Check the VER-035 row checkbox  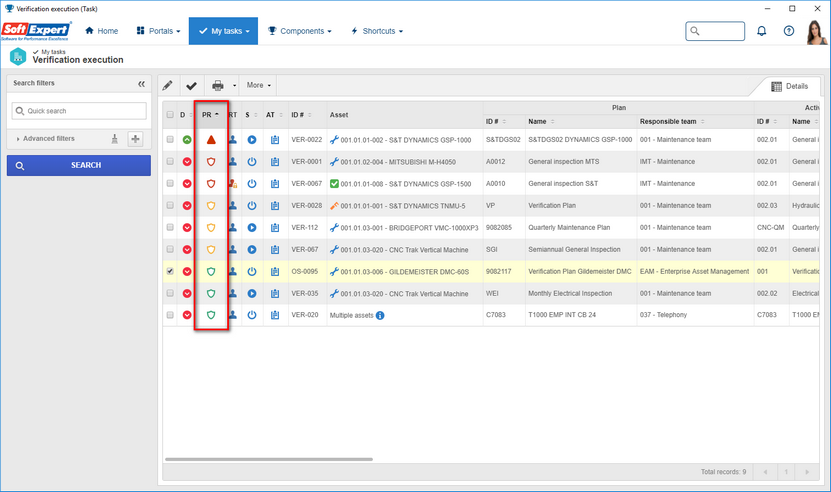pyautogui.click(x=170, y=293)
